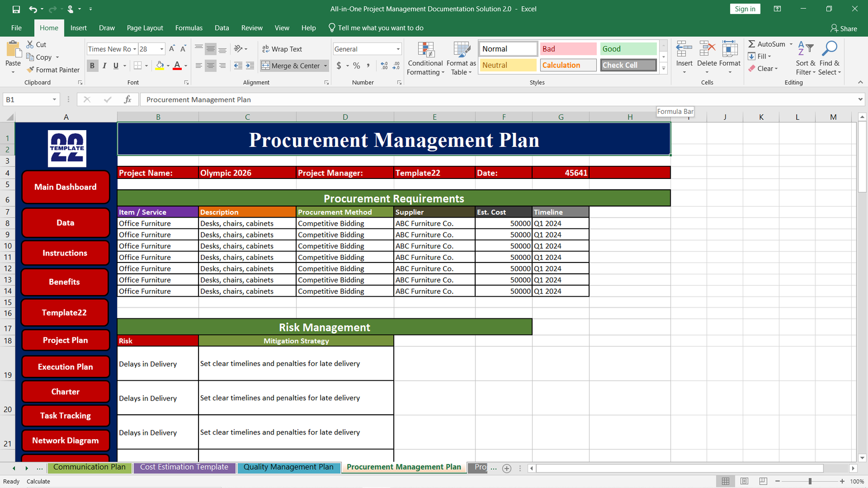Toggle Middle Align vertical alignment
This screenshot has height=488, width=868.
coord(210,49)
